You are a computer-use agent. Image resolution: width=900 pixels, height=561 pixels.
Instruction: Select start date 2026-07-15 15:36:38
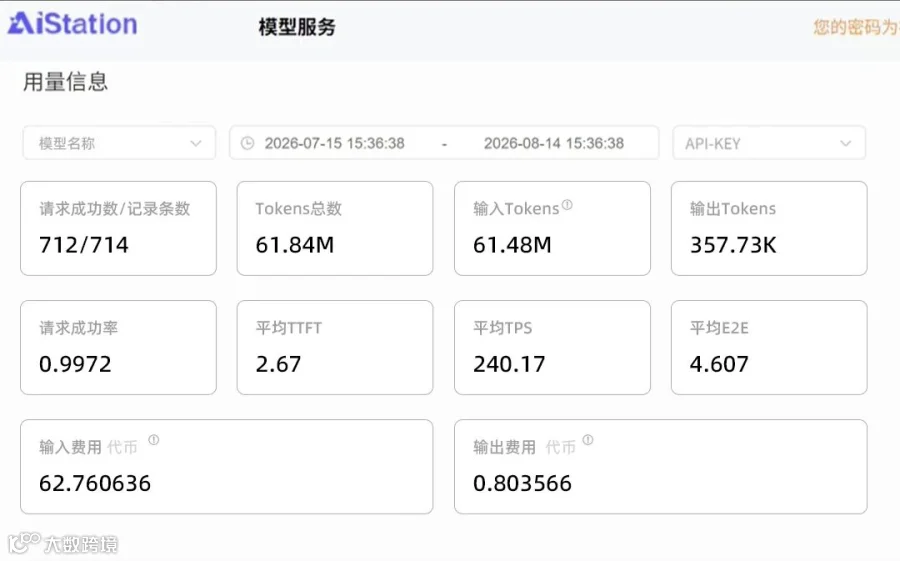pyautogui.click(x=335, y=143)
